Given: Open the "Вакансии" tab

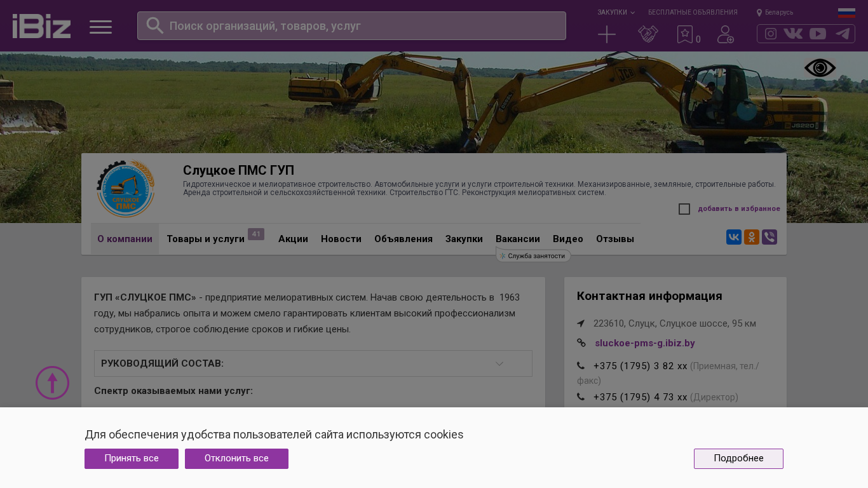Looking at the screenshot, I should point(517,239).
